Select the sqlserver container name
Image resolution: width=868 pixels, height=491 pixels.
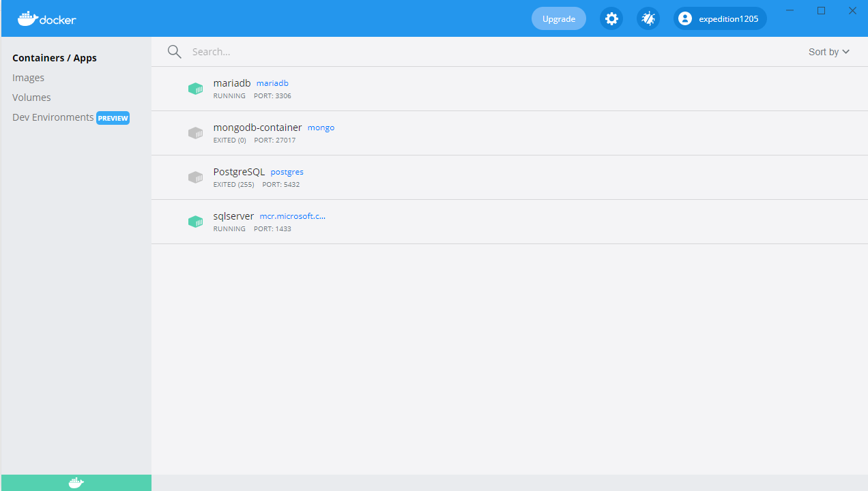tap(233, 216)
